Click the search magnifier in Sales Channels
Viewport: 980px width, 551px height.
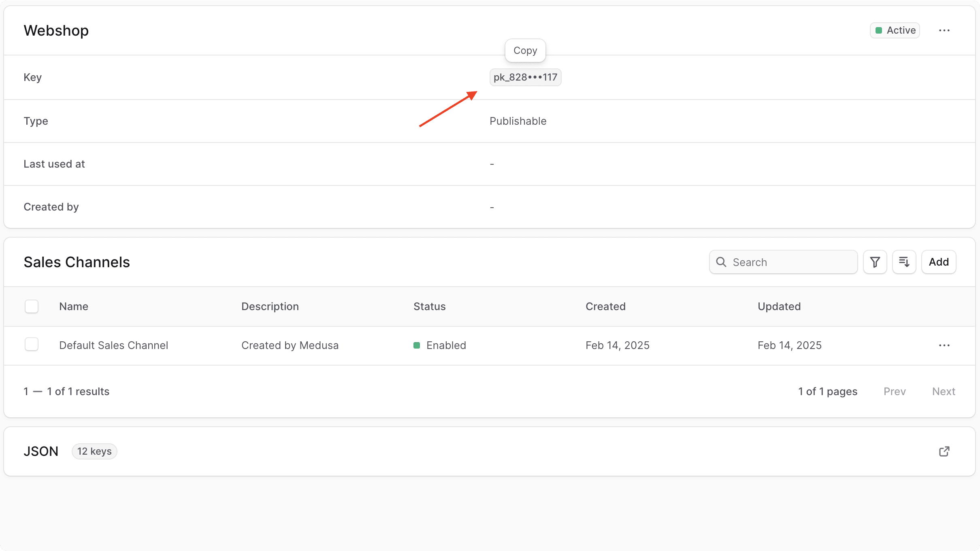(x=721, y=262)
